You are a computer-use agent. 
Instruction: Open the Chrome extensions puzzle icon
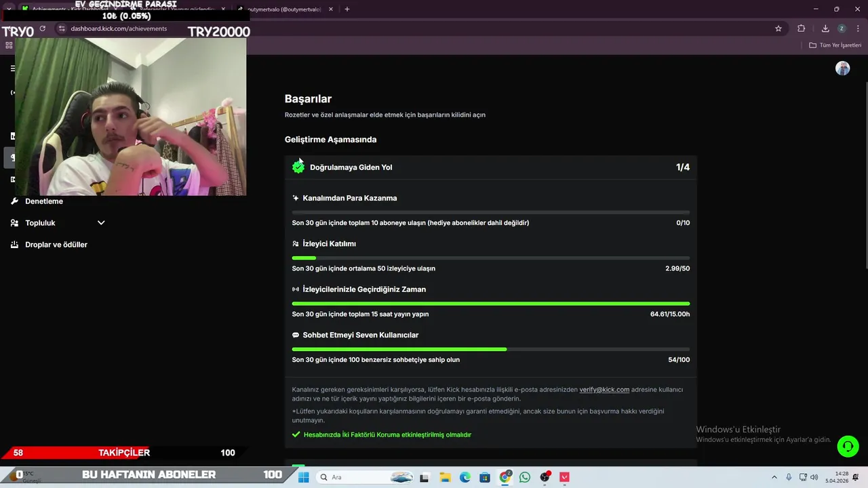802,28
